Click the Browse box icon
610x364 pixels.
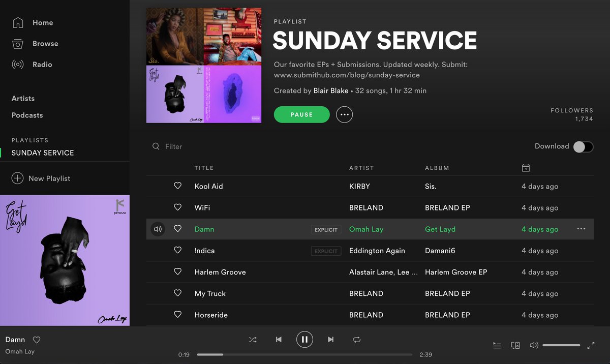point(18,44)
